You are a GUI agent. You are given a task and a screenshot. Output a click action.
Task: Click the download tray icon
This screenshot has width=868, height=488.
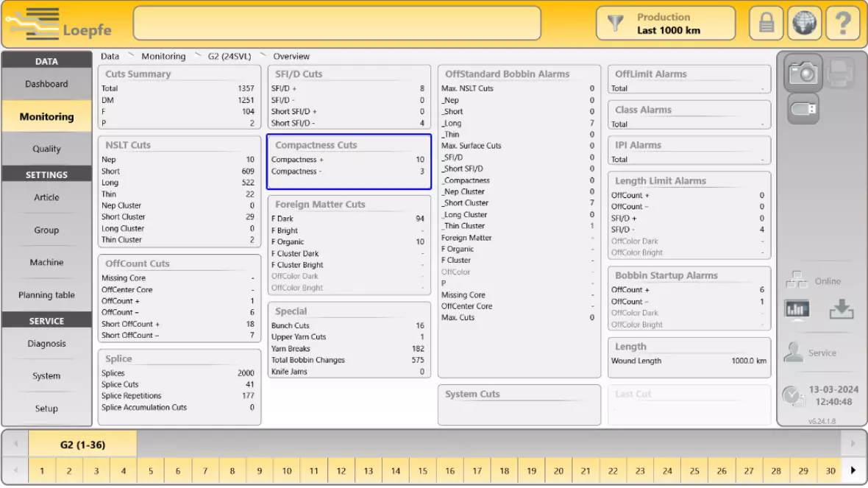click(841, 310)
